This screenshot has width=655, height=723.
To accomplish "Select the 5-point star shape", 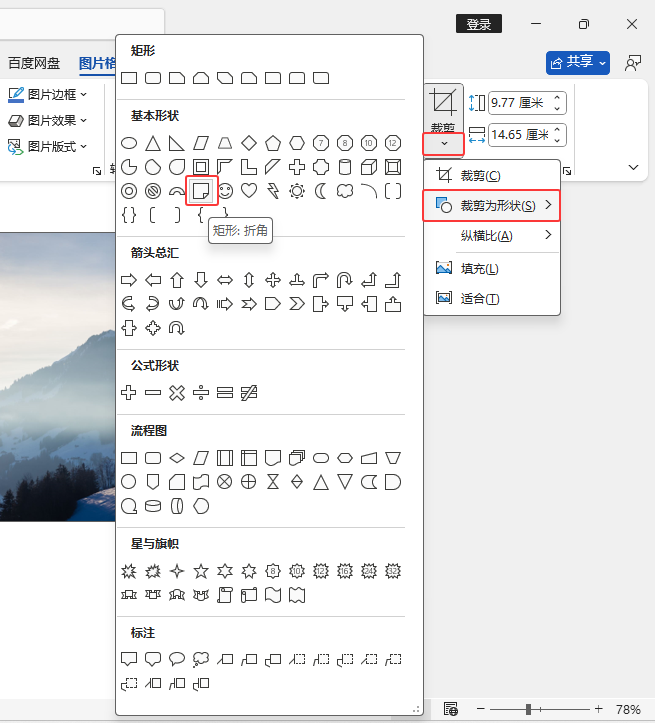I will coord(201,571).
